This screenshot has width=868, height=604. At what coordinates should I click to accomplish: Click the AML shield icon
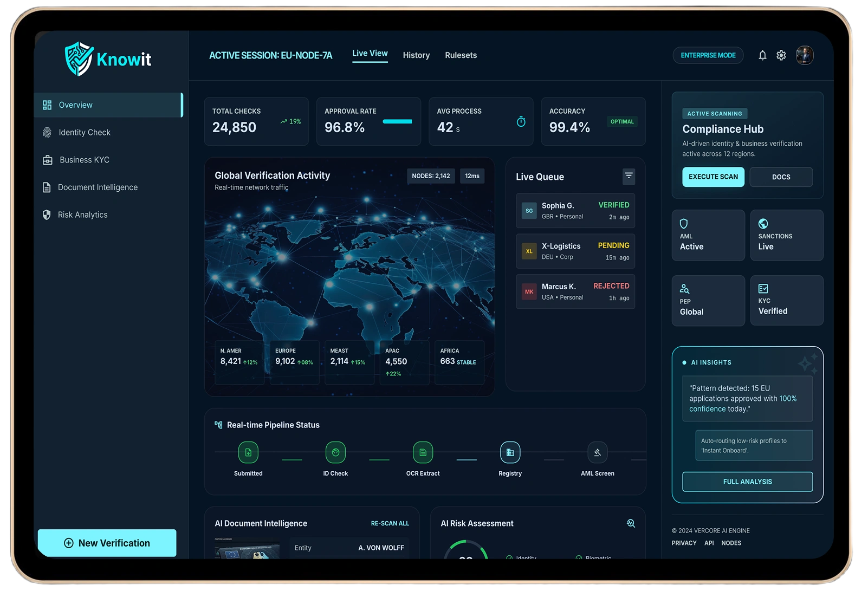(x=684, y=224)
